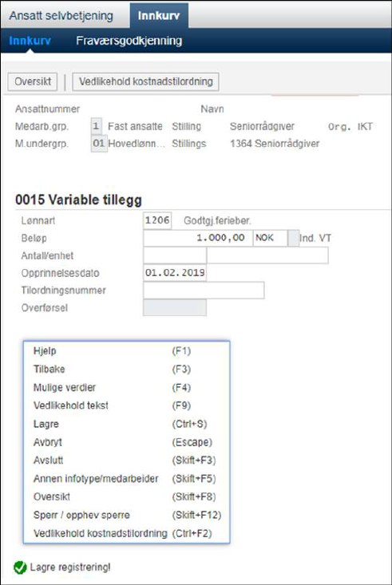The height and width of the screenshot is (585, 392).
Task: Click the greyed Overførsel field
Action: pos(174,308)
